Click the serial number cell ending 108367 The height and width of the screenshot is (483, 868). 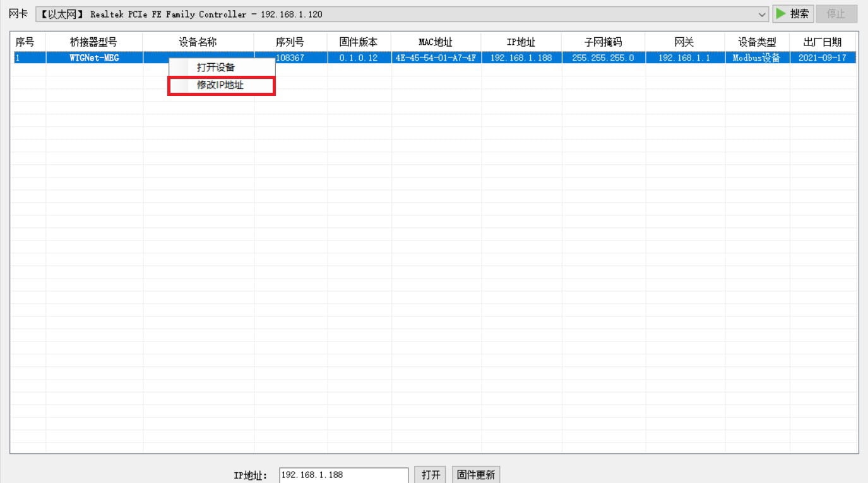[x=301, y=58]
